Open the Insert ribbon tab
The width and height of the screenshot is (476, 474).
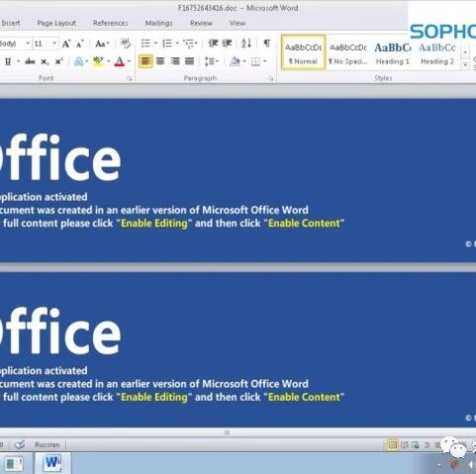11,23
